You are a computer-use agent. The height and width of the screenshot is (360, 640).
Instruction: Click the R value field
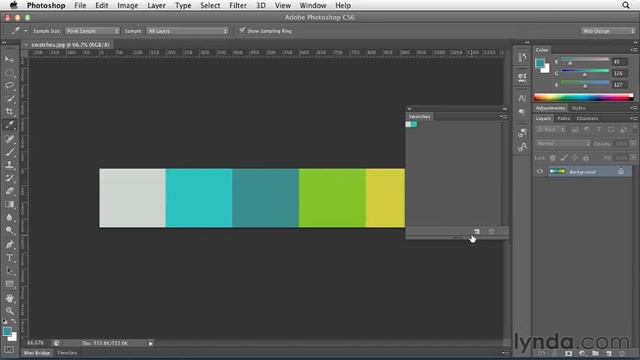619,62
